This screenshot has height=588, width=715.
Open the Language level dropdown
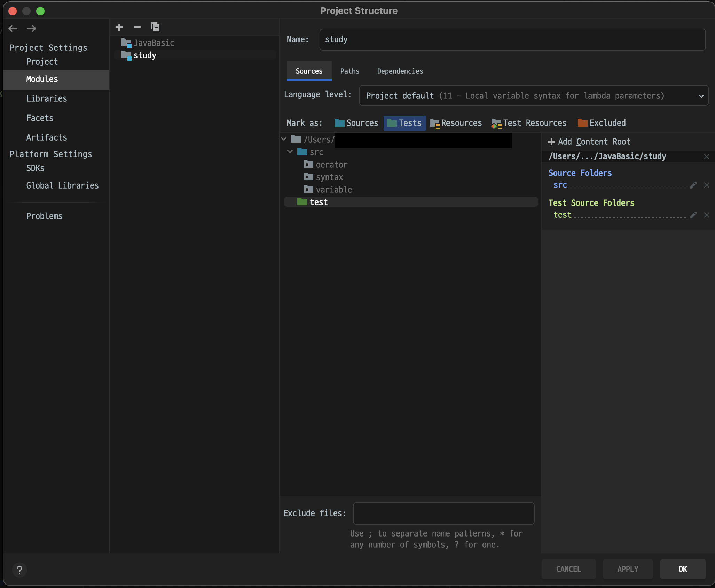click(x=534, y=96)
